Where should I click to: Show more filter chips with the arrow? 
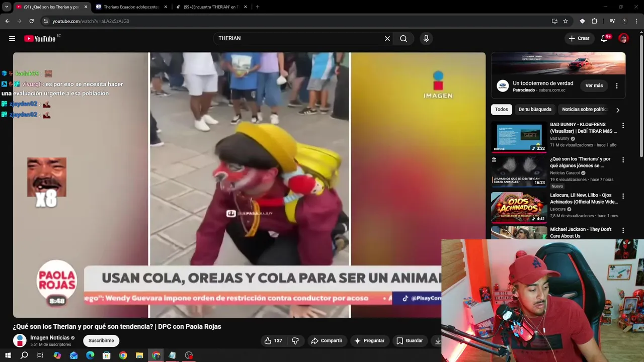(618, 110)
